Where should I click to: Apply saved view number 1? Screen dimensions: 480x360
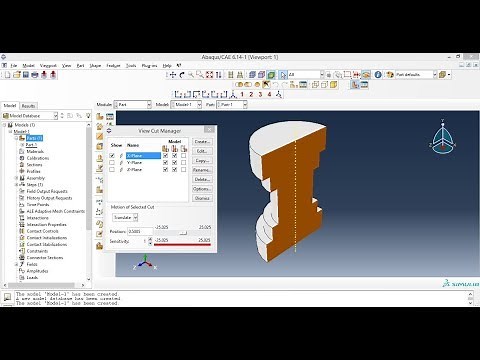pos(242,95)
